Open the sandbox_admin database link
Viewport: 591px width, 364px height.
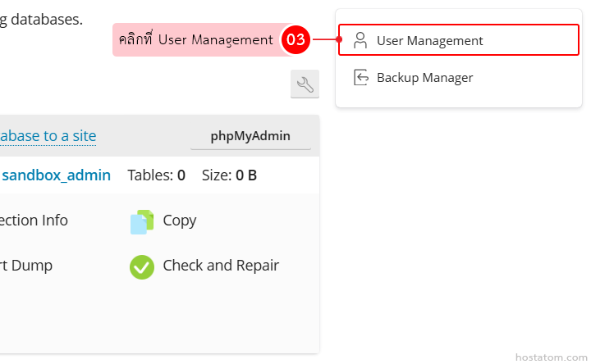pyautogui.click(x=56, y=175)
